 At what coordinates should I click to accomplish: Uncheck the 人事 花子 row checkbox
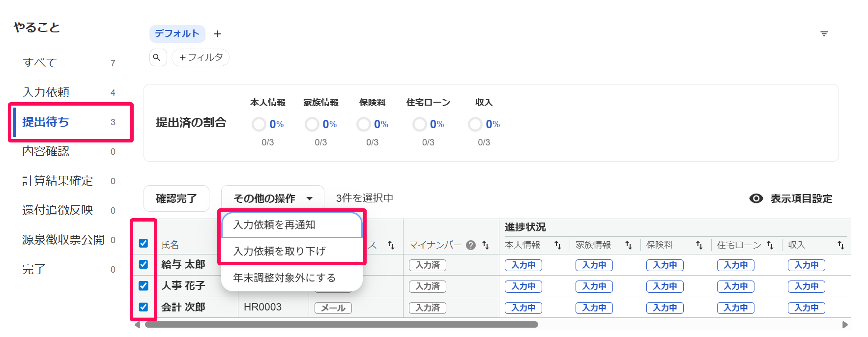click(144, 285)
